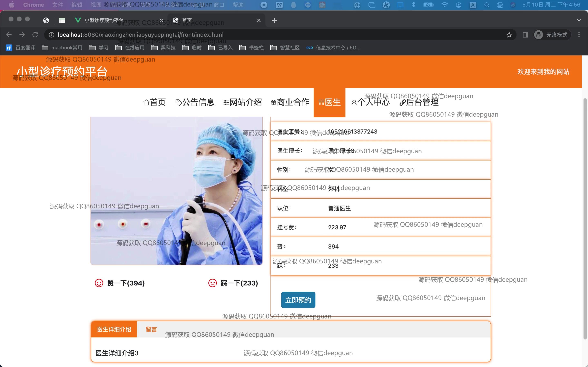This screenshot has width=588, height=367.
Task: Open the 公告信息 navigation menu item
Action: [x=195, y=102]
